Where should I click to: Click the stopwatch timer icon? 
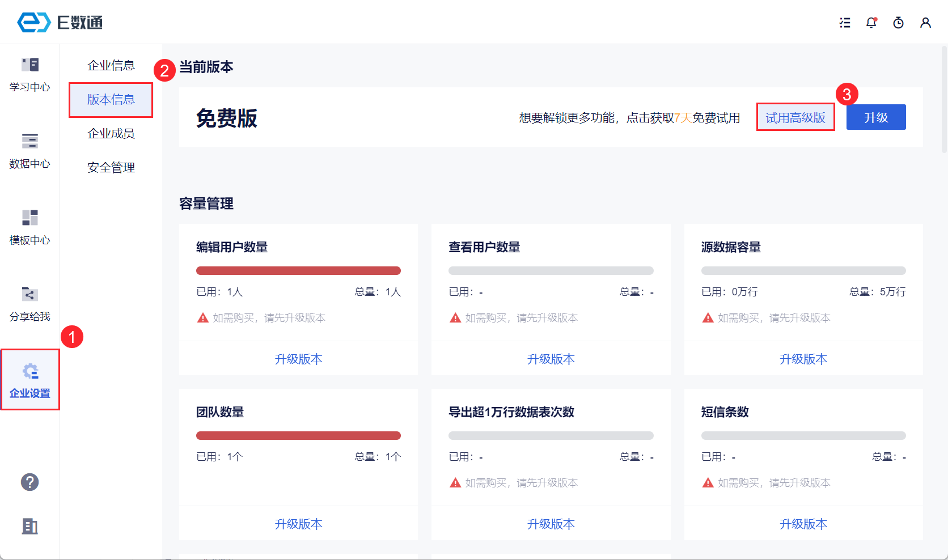898,23
